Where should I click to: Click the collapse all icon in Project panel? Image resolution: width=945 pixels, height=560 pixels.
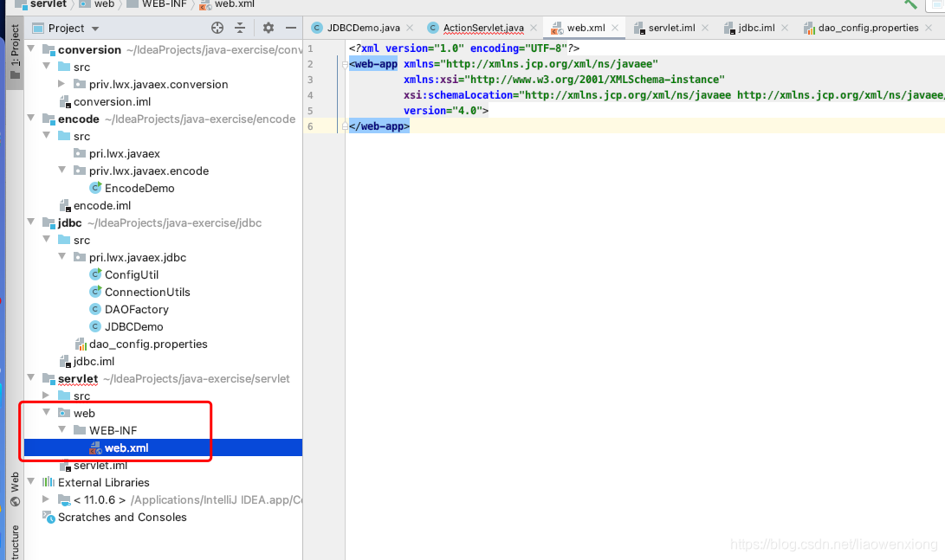pyautogui.click(x=240, y=28)
